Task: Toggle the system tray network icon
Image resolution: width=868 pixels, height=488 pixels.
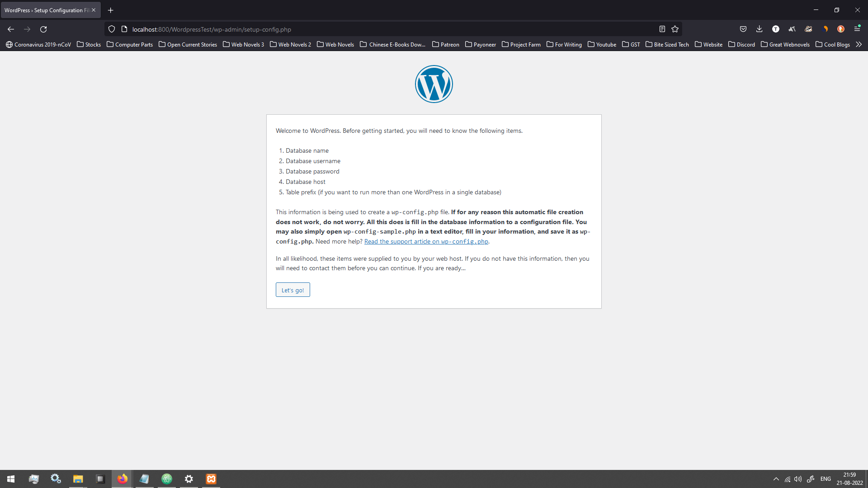Action: pos(788,479)
